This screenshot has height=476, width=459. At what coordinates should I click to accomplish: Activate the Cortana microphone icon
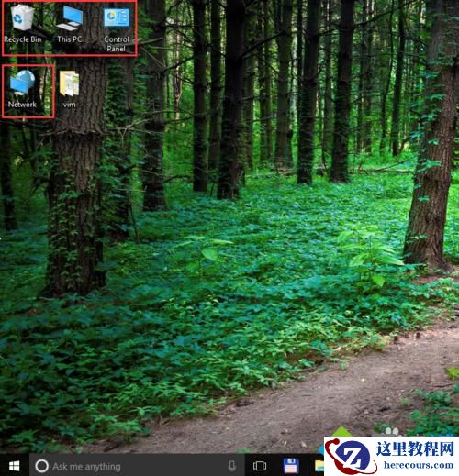232,466
